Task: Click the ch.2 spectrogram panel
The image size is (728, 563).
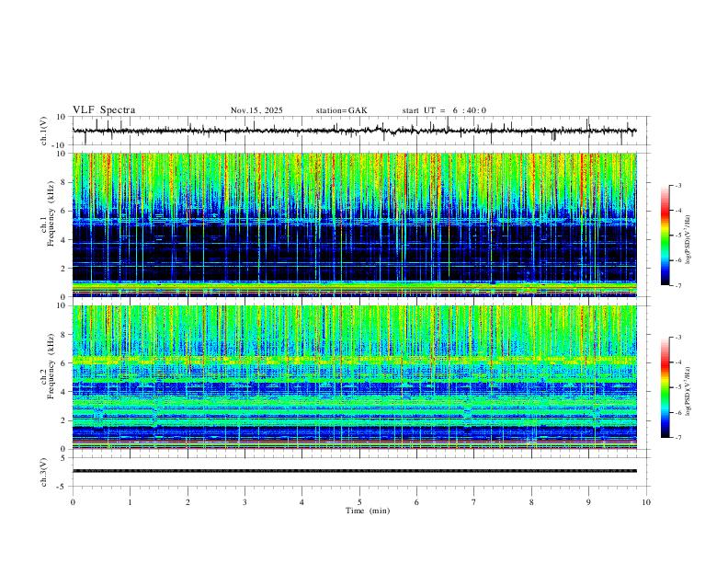Action: pyautogui.click(x=354, y=377)
